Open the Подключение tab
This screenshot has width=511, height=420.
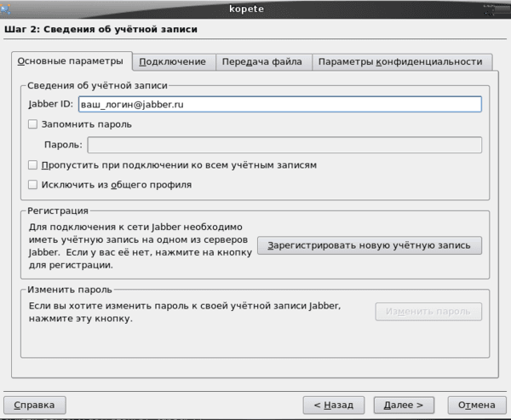pyautogui.click(x=172, y=61)
